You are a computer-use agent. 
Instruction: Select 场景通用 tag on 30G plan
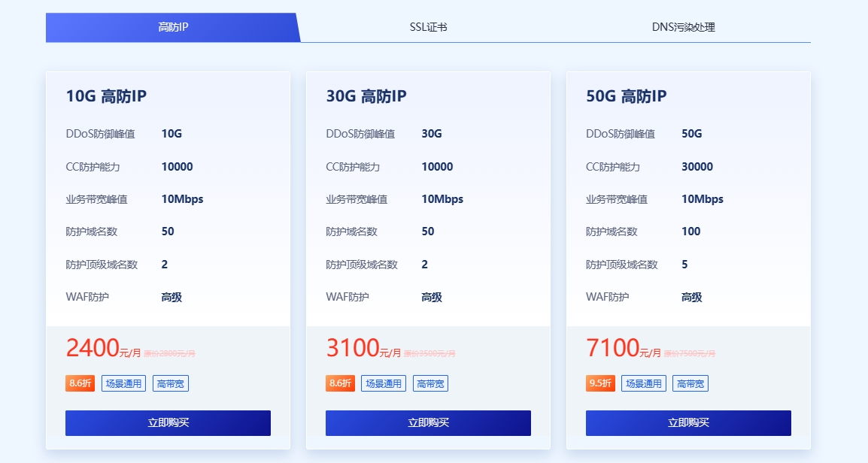click(383, 383)
